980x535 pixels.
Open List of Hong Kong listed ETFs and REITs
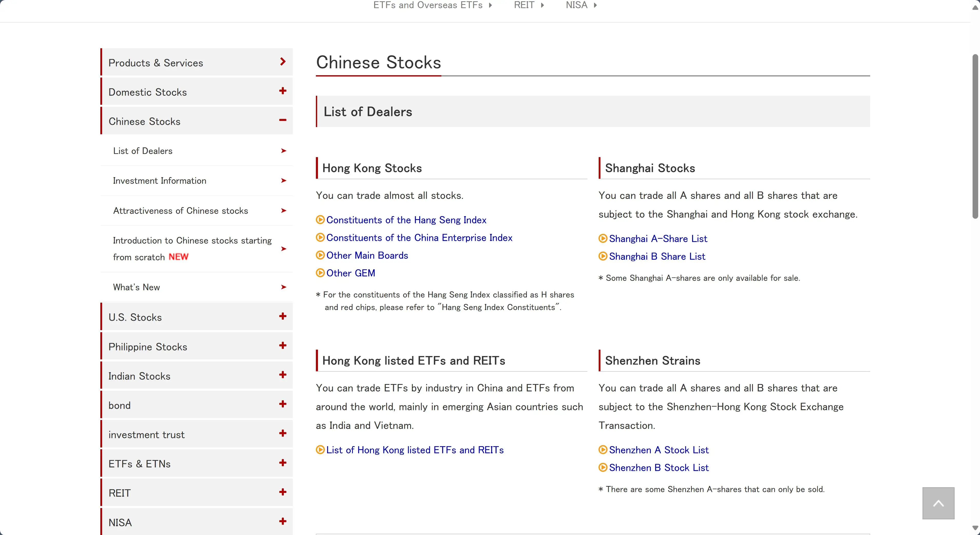pos(415,450)
